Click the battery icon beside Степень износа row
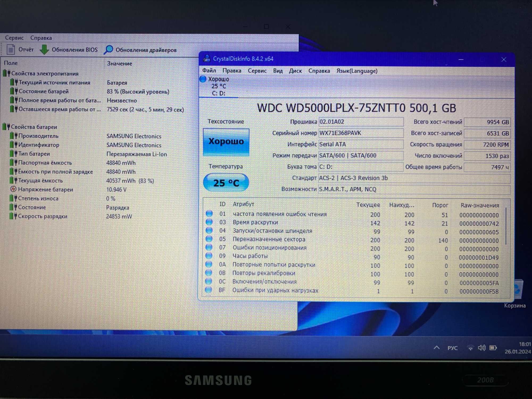Image resolution: width=532 pixels, height=399 pixels. pos(13,198)
